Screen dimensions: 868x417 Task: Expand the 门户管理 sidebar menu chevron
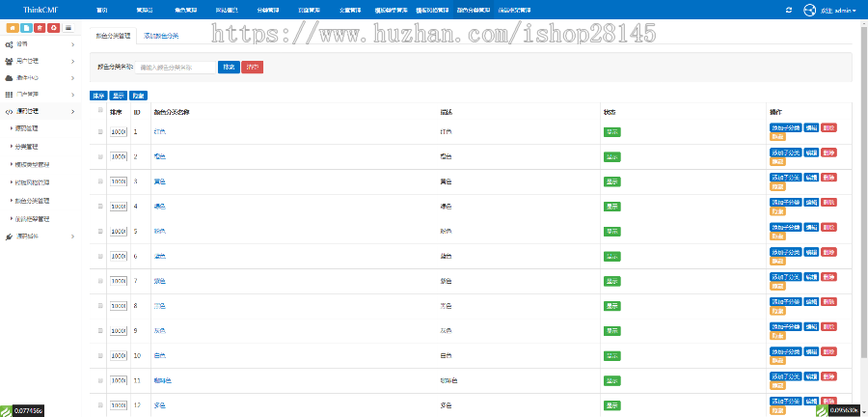click(73, 95)
